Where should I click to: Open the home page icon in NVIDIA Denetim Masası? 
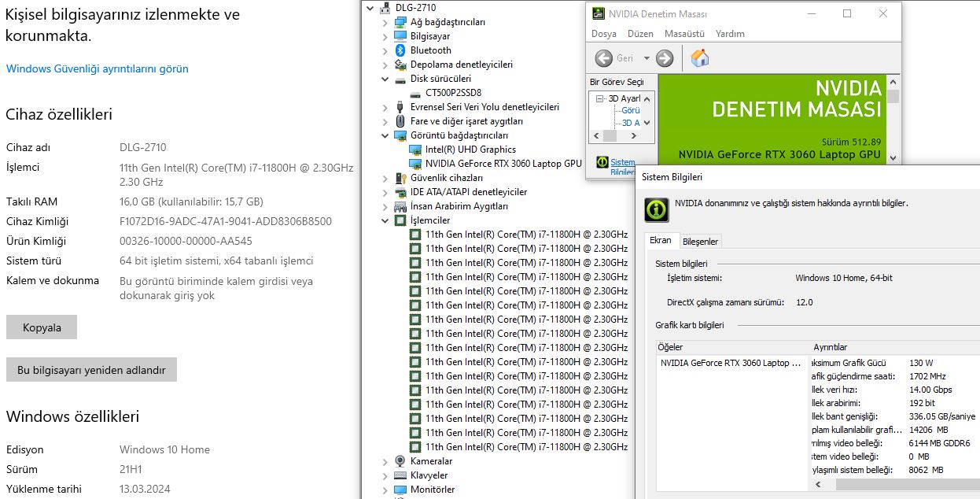(699, 57)
